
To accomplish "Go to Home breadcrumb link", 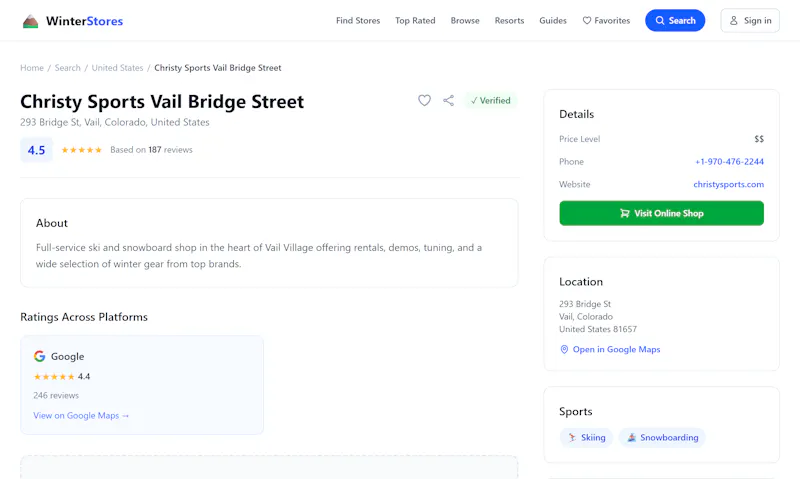I will tap(32, 68).
